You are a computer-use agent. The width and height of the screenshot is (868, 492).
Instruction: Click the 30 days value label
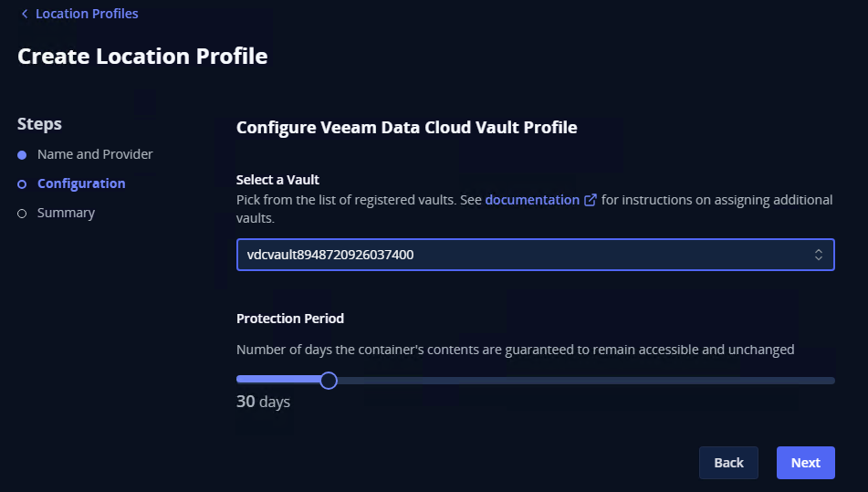pyautogui.click(x=263, y=402)
